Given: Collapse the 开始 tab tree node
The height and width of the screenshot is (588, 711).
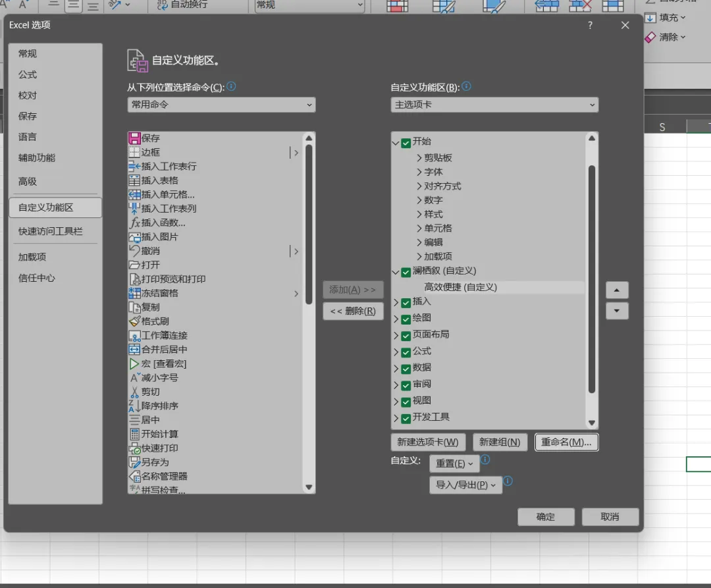Looking at the screenshot, I should click(396, 143).
